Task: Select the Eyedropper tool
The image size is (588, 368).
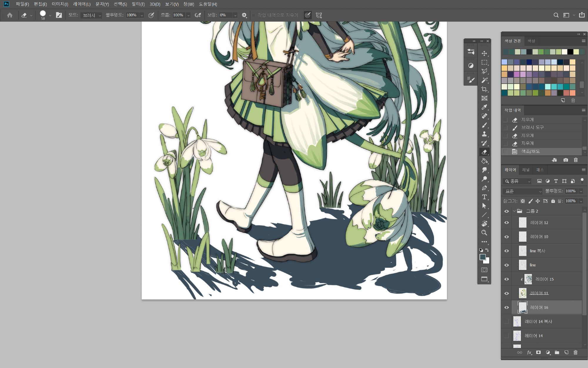Action: (484, 107)
